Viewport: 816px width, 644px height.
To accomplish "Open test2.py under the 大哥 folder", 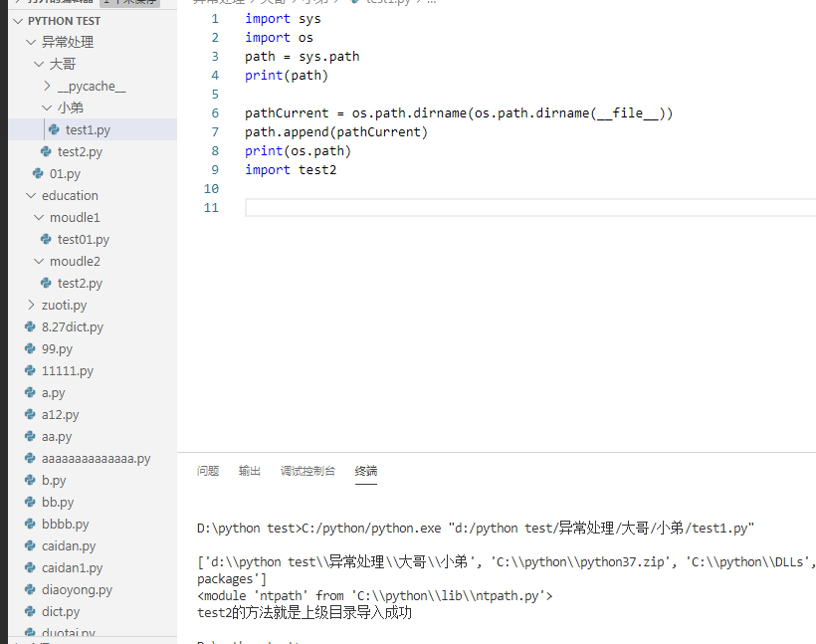I will (x=81, y=152).
